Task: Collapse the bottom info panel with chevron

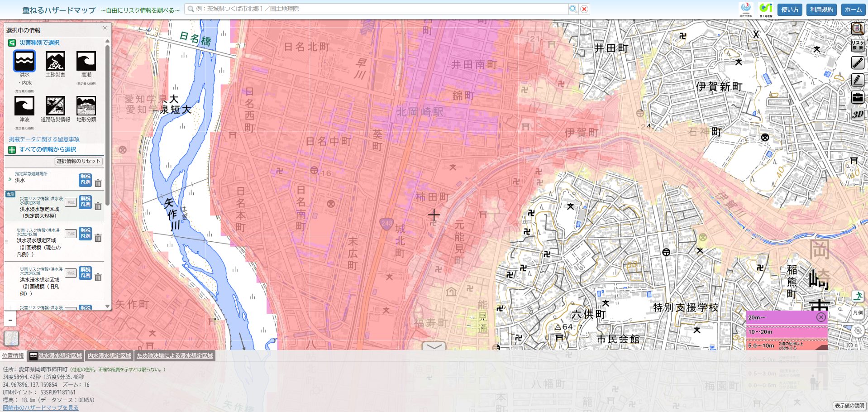Action: (434, 346)
